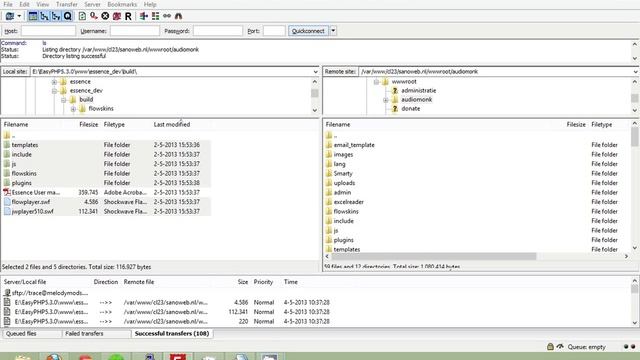Viewport: 640px width, 360px height.
Task: Toggle directory comparison
Action: point(156,16)
